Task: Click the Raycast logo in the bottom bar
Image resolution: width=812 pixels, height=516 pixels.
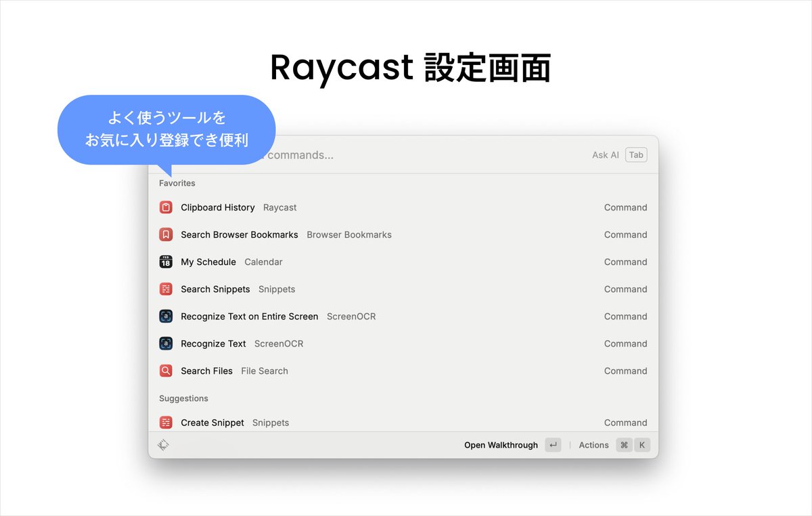Action: (x=163, y=445)
